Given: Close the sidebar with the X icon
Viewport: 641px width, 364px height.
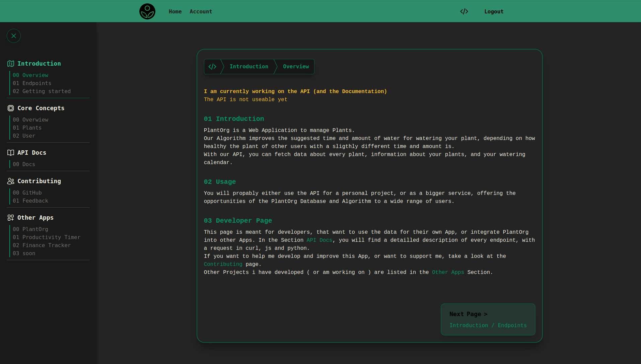Looking at the screenshot, I should [14, 36].
